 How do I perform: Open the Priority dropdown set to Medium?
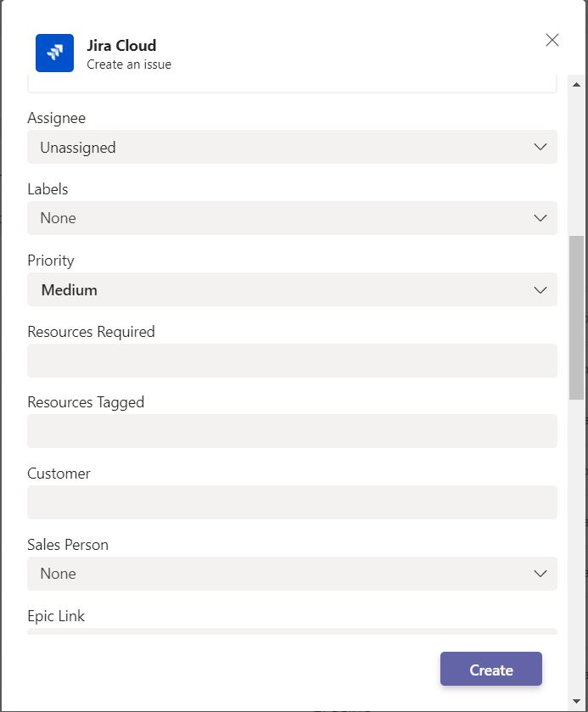[292, 289]
